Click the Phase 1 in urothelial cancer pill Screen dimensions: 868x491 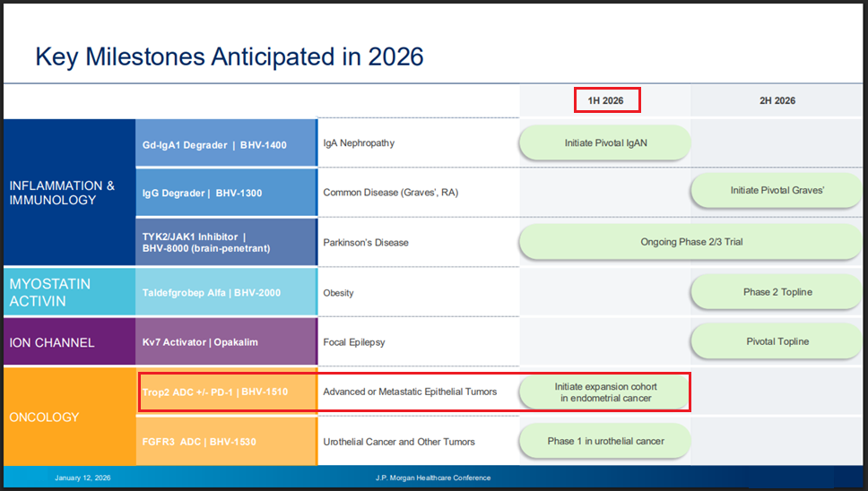[605, 441]
